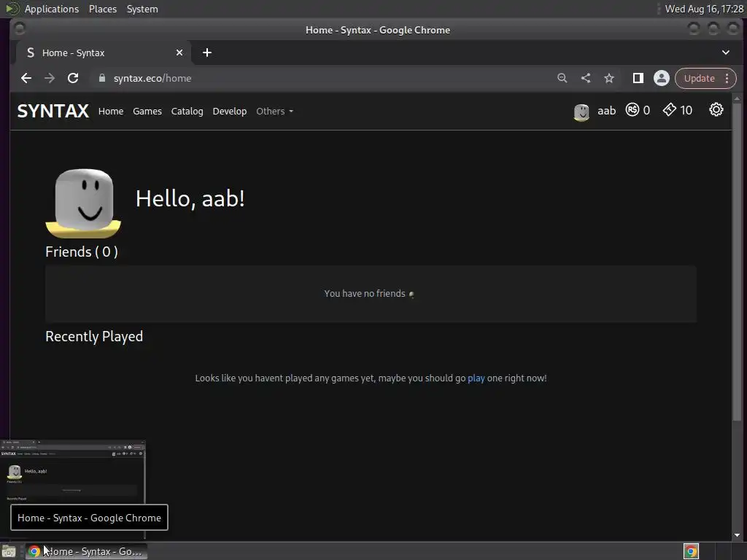Open the System menu
This screenshot has height=560, width=747.
tap(142, 9)
